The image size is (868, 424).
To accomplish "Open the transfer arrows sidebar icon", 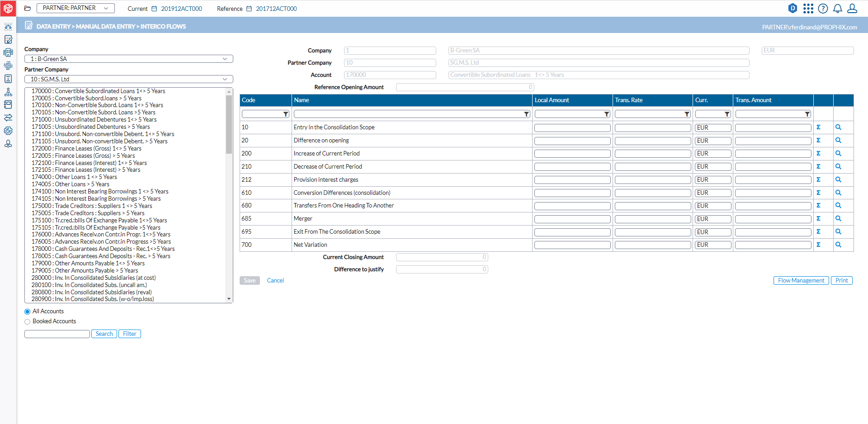I will coord(8,118).
